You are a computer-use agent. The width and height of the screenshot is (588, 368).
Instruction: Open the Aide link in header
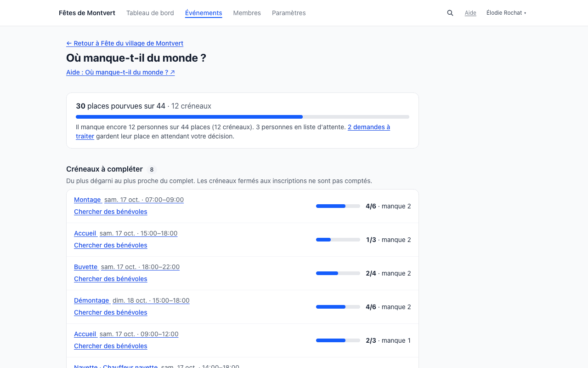coord(470,13)
